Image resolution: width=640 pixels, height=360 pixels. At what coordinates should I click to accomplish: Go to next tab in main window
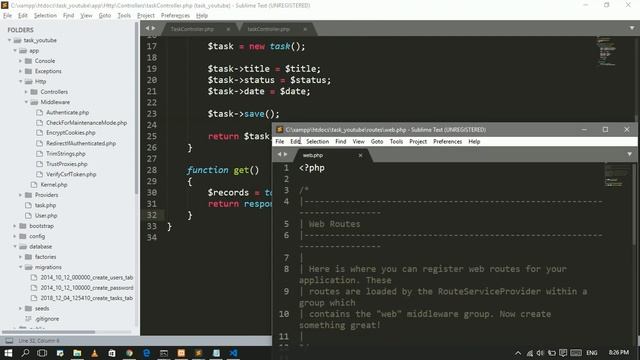click(x=153, y=28)
